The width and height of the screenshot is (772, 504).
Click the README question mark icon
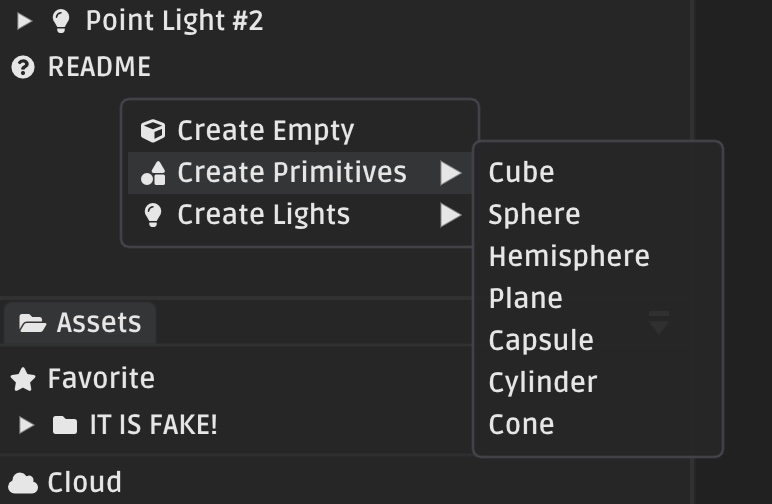coord(23,67)
